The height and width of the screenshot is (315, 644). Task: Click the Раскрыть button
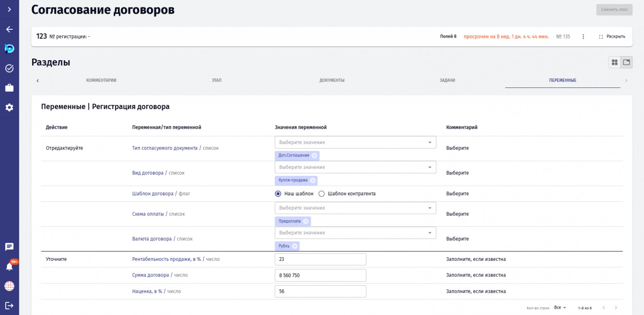(x=612, y=37)
